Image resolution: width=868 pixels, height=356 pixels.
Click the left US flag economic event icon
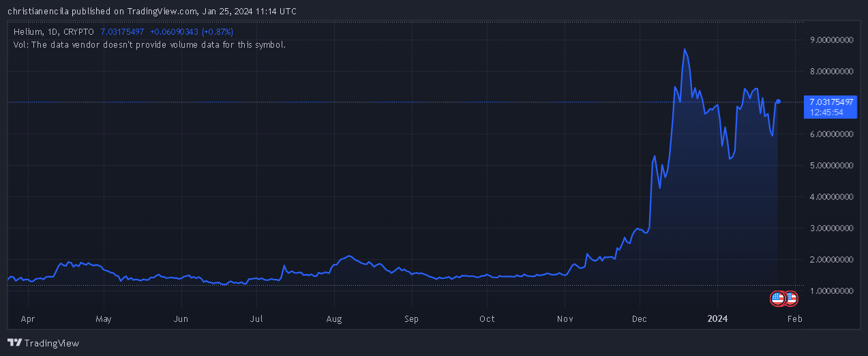(x=777, y=298)
